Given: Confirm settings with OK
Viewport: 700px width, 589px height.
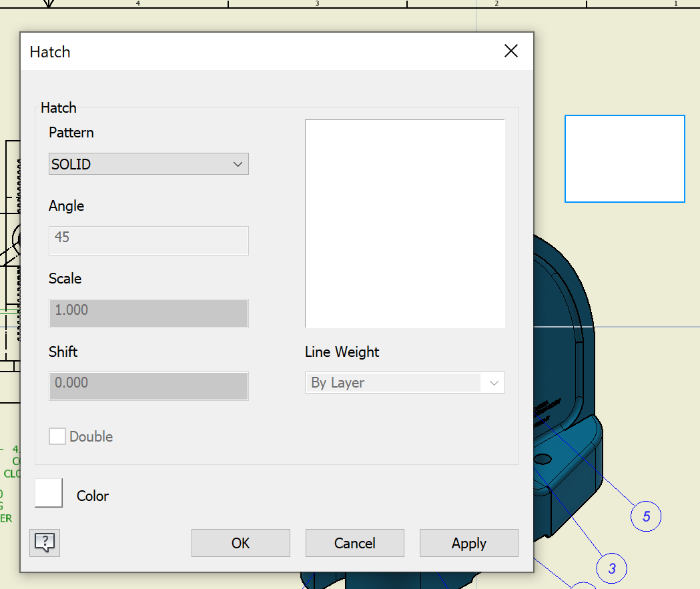Looking at the screenshot, I should 240,542.
